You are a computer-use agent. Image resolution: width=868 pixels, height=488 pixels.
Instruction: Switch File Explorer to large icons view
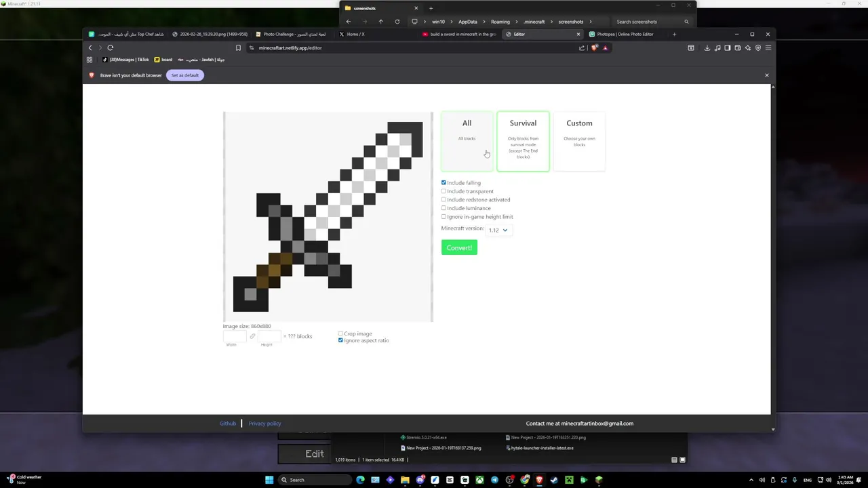(682, 460)
